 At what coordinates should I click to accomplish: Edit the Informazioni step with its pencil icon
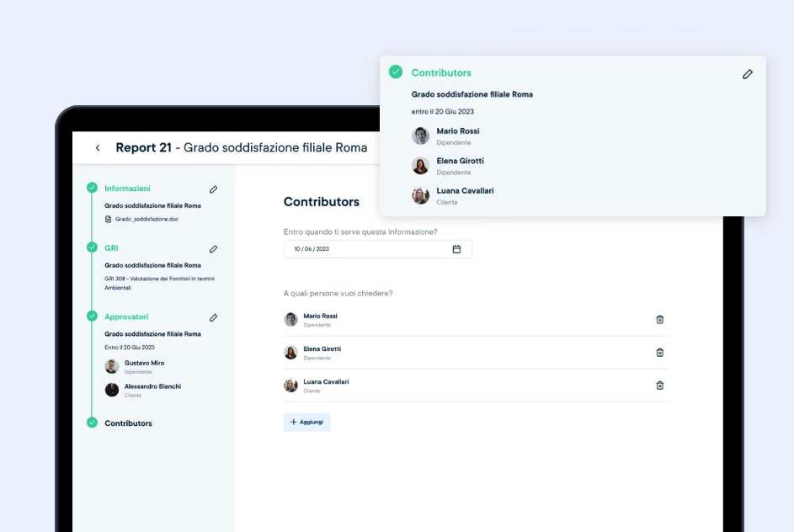coord(213,189)
